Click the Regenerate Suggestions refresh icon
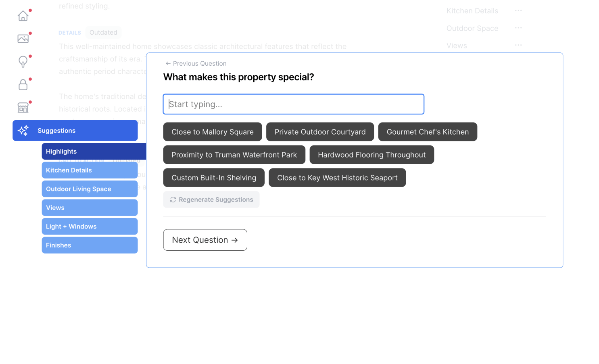The image size is (599, 364). point(173,200)
